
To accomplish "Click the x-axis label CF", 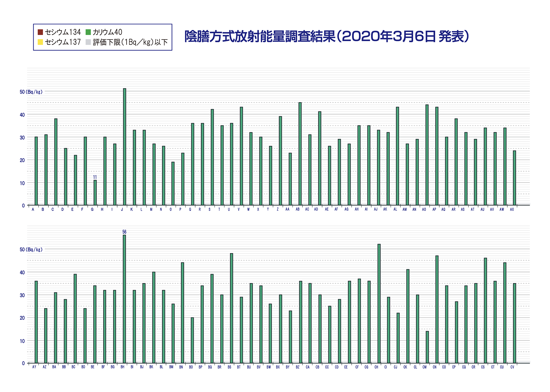I will tap(357, 367).
